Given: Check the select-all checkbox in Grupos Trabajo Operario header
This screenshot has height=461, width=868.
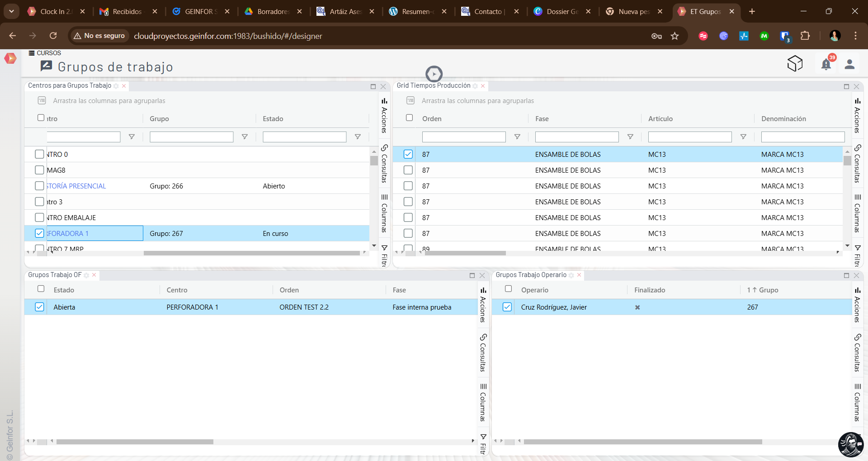Looking at the screenshot, I should click(508, 289).
